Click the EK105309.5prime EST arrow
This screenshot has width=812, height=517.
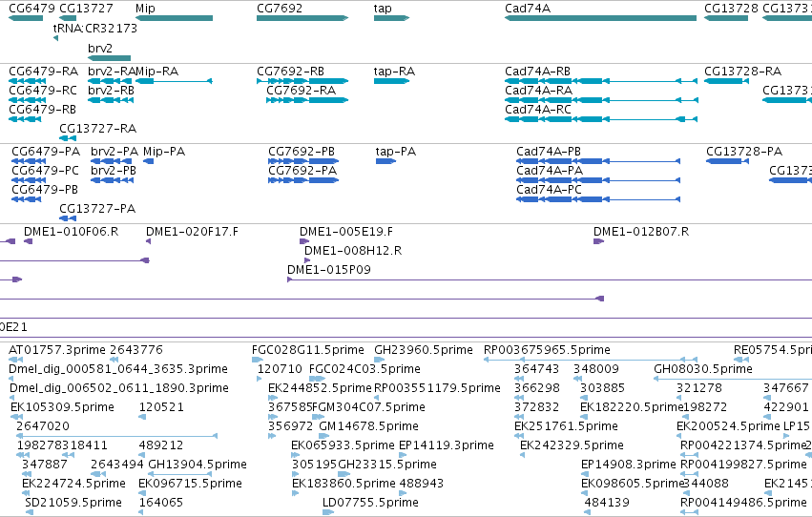(16, 417)
